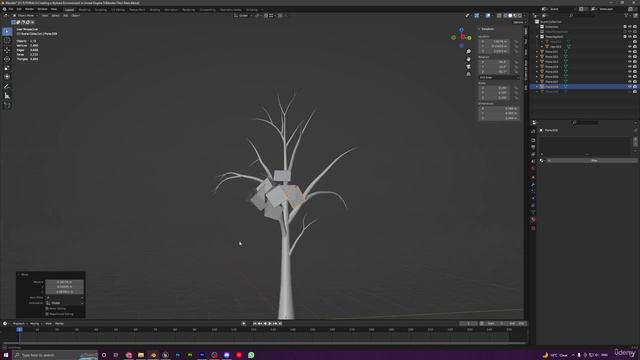Select the Annotate tool
Image resolution: width=640 pixels, height=360 pixels.
[x=7, y=87]
